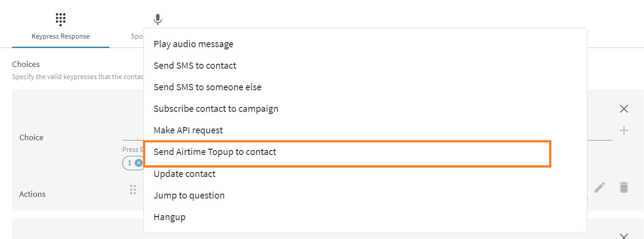Delete the action using the trash icon
The height and width of the screenshot is (239, 644).
(x=624, y=187)
